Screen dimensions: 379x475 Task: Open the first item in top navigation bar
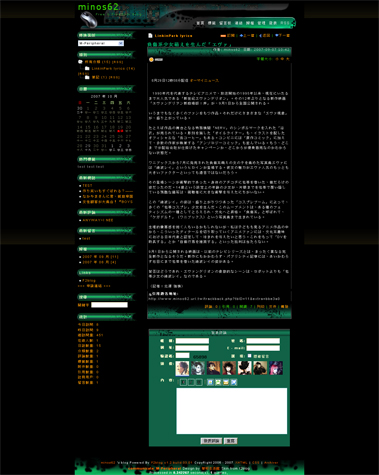coord(200,23)
